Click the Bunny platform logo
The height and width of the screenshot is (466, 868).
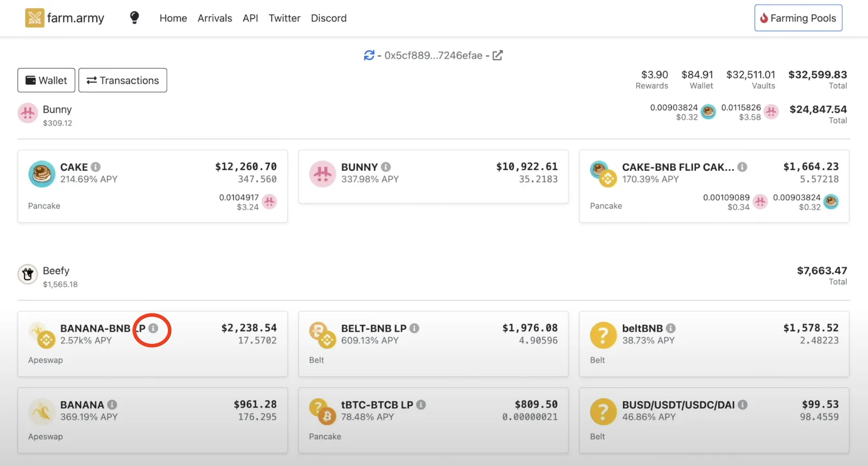[28, 113]
